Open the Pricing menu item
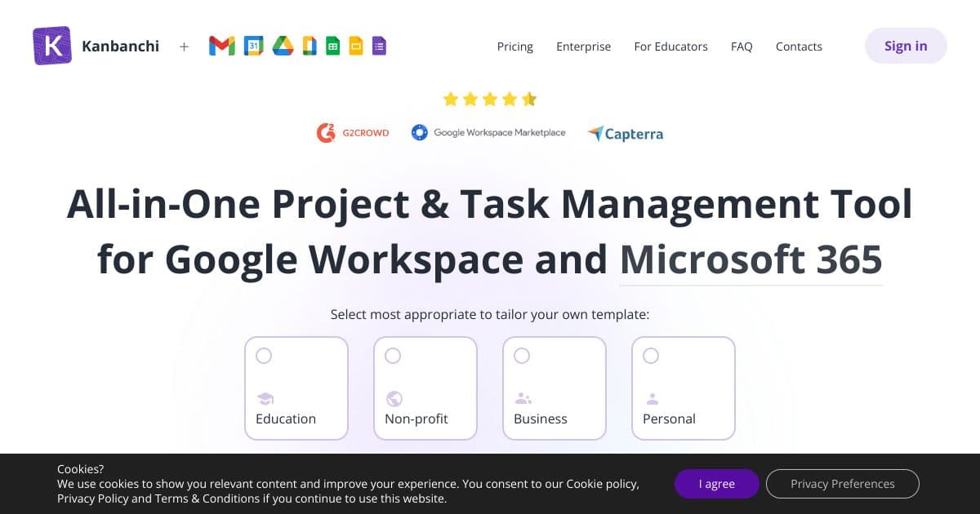 tap(514, 47)
